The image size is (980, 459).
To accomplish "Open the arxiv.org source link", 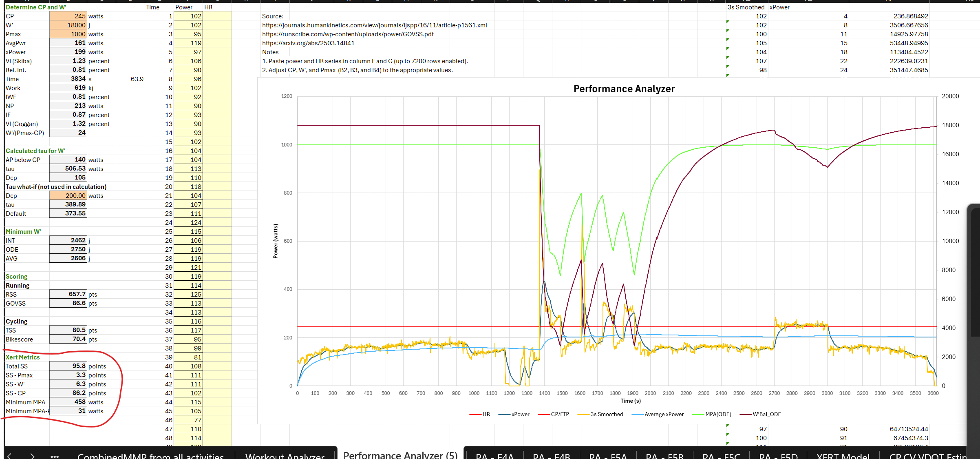I will click(x=308, y=43).
